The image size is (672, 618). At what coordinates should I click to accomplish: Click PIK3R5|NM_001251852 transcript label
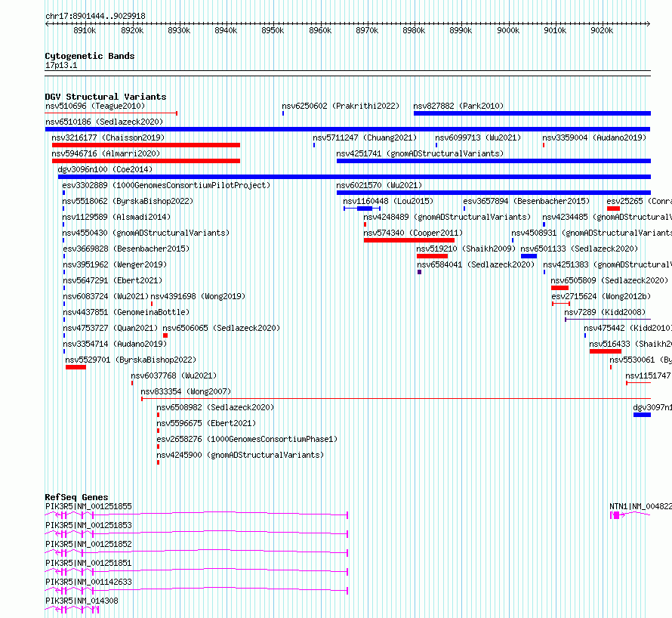(x=88, y=544)
